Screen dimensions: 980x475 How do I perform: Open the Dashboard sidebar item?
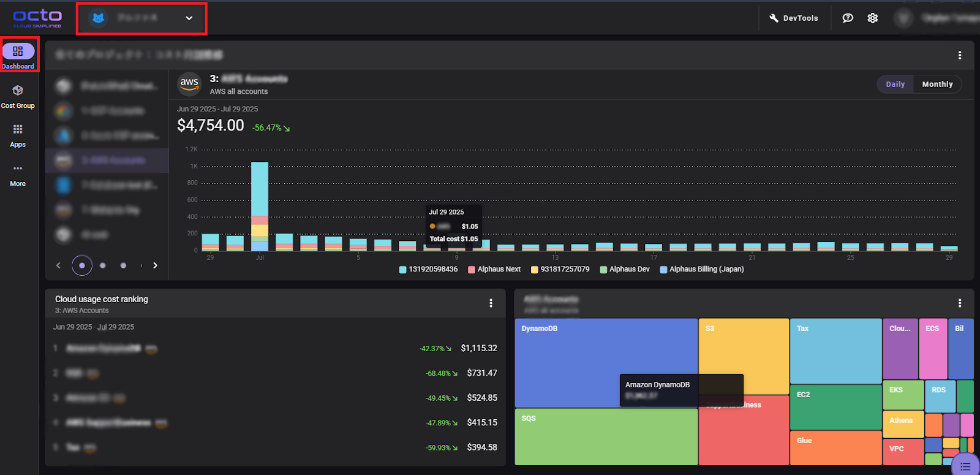coord(18,56)
